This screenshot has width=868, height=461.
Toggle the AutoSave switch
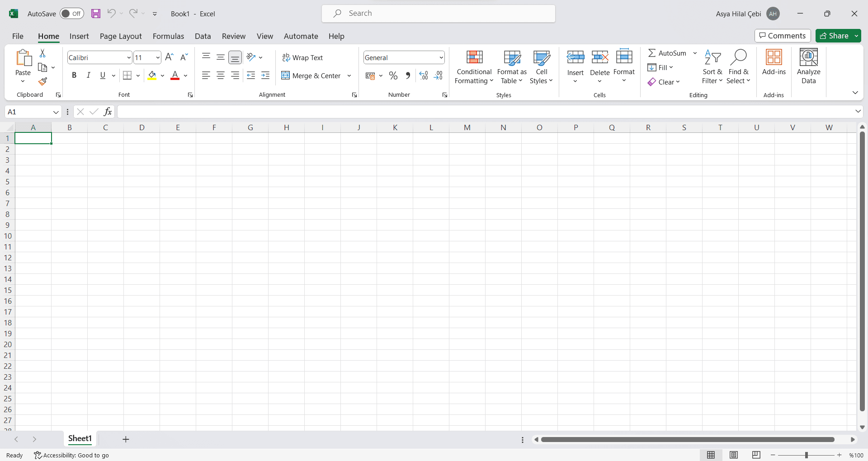coord(72,14)
